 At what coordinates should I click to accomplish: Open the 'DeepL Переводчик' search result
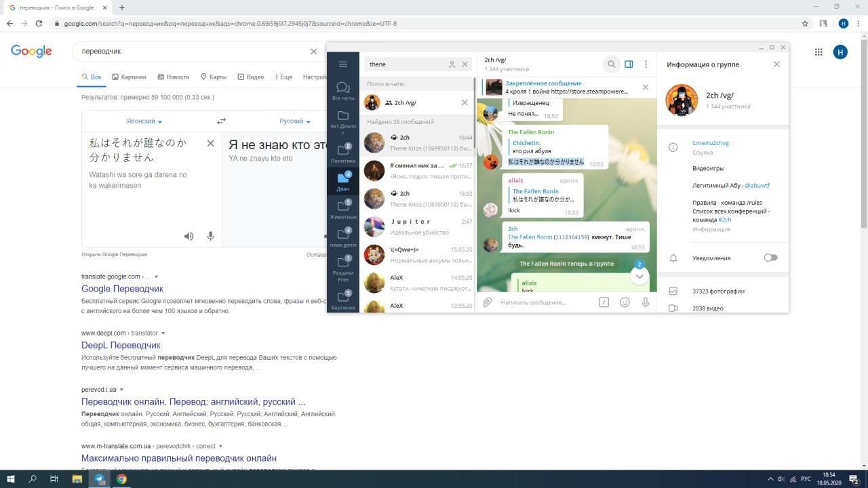121,345
